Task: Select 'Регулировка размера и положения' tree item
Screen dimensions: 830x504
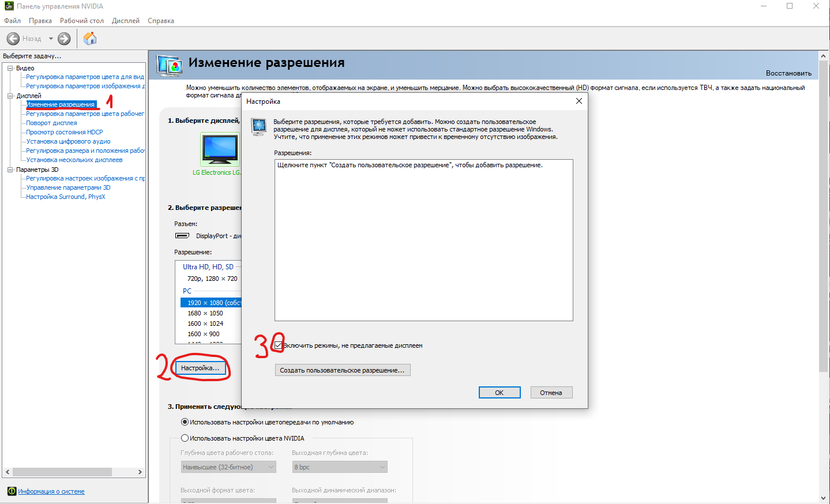Action: (85, 151)
